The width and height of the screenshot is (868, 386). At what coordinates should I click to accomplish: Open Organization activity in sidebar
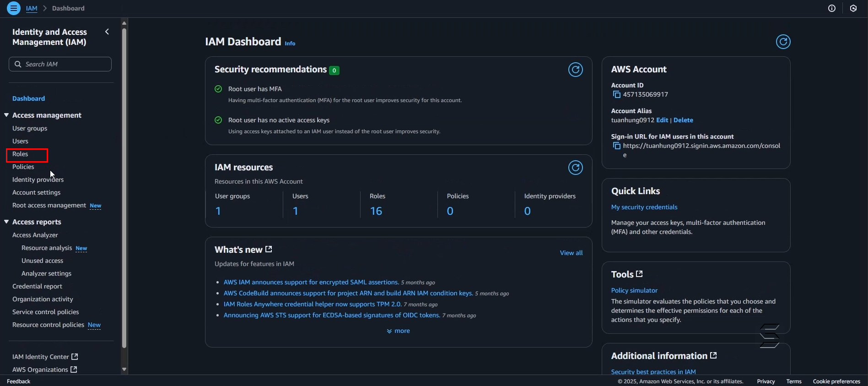pyautogui.click(x=43, y=299)
